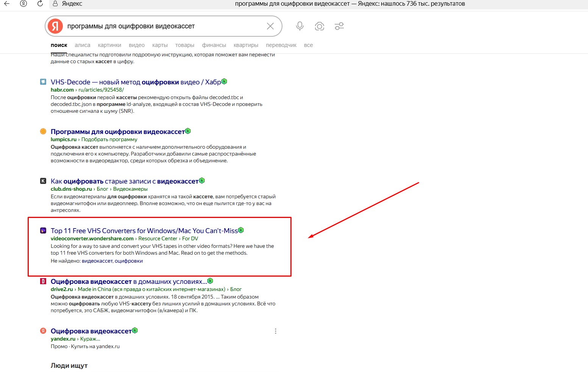The width and height of the screenshot is (588, 372).
Task: Switch to the картинки tab
Action: (109, 45)
